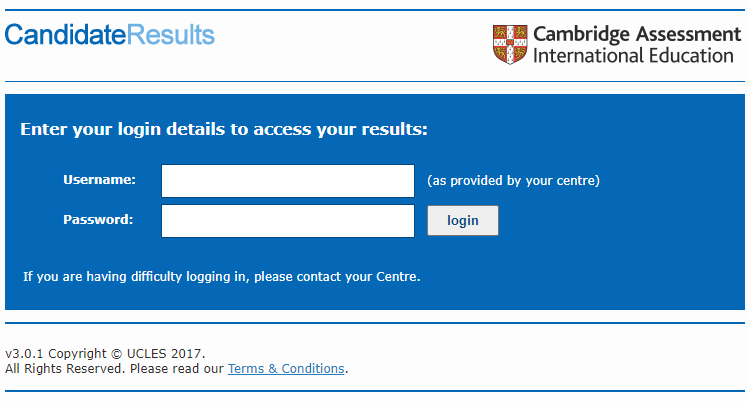Viewport: 748px width, 401px height.
Task: Click the Cambridge shield crest logo
Action: [510, 44]
